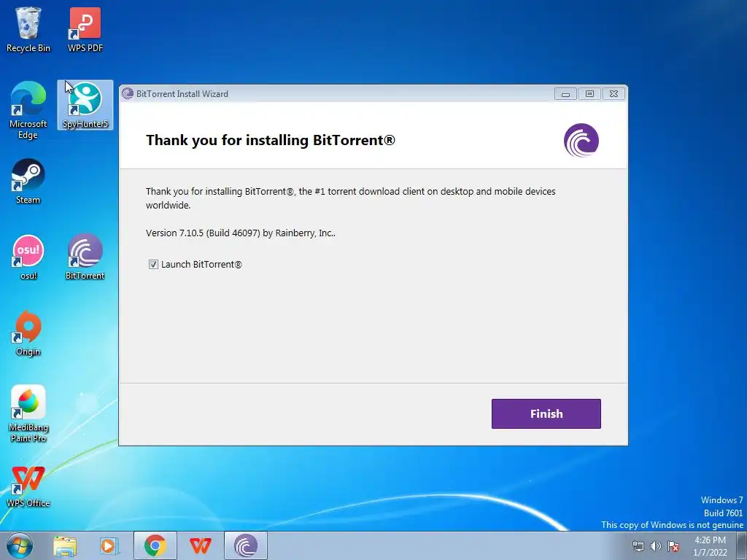Select the WPS Office desktop shortcut
This screenshot has width=747, height=560.
[28, 486]
